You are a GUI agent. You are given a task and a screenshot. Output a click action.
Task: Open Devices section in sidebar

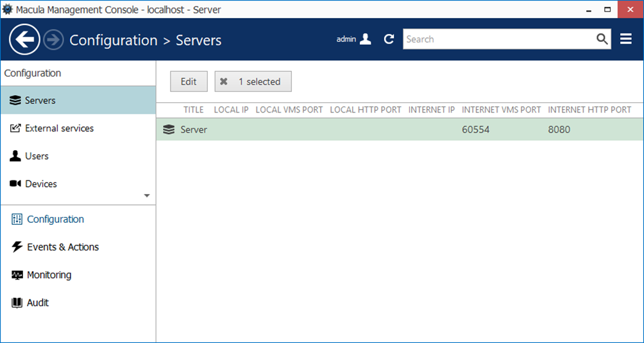click(40, 184)
